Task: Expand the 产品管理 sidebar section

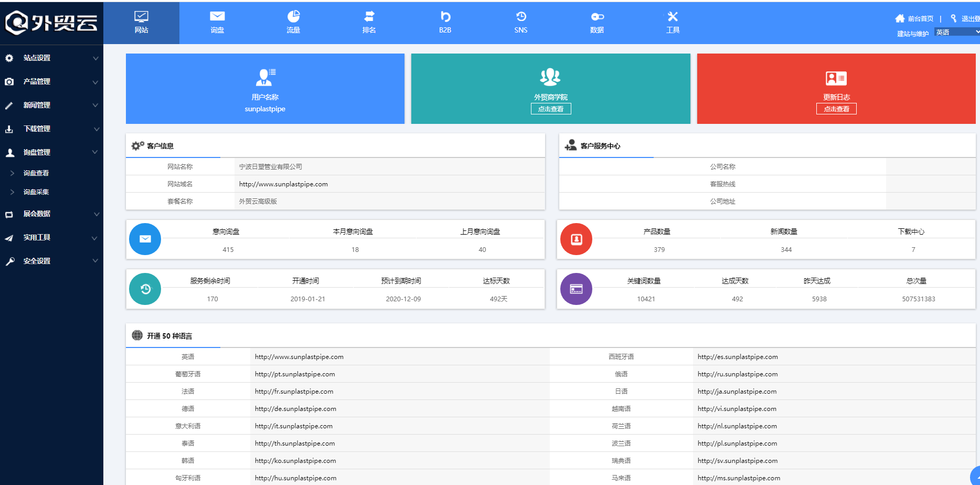Action: tap(51, 82)
